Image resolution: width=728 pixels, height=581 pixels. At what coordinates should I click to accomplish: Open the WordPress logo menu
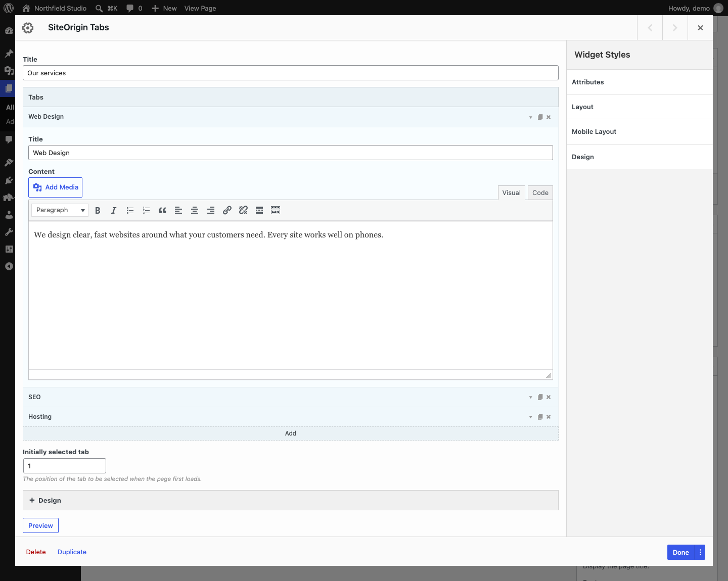tap(9, 8)
